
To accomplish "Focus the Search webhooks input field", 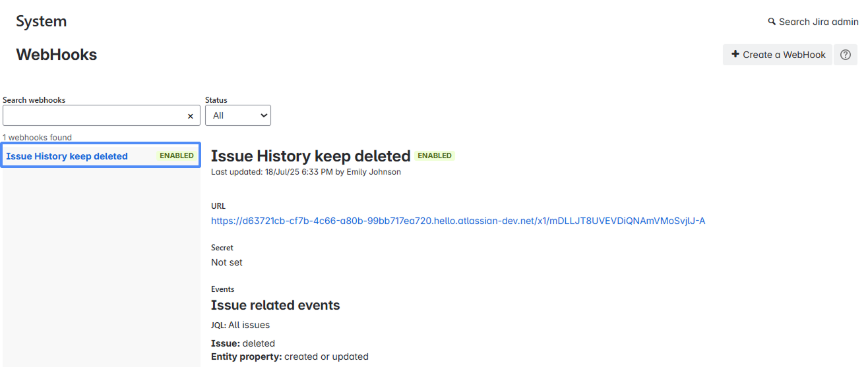I will click(92, 115).
